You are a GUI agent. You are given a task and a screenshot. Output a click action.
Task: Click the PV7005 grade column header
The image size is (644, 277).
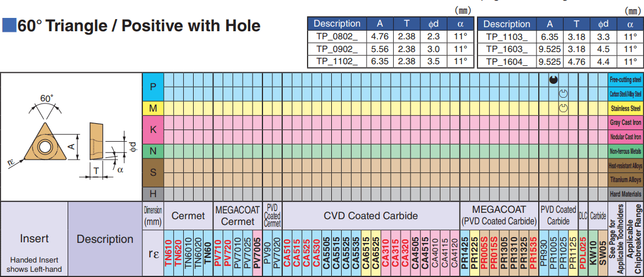(x=257, y=253)
